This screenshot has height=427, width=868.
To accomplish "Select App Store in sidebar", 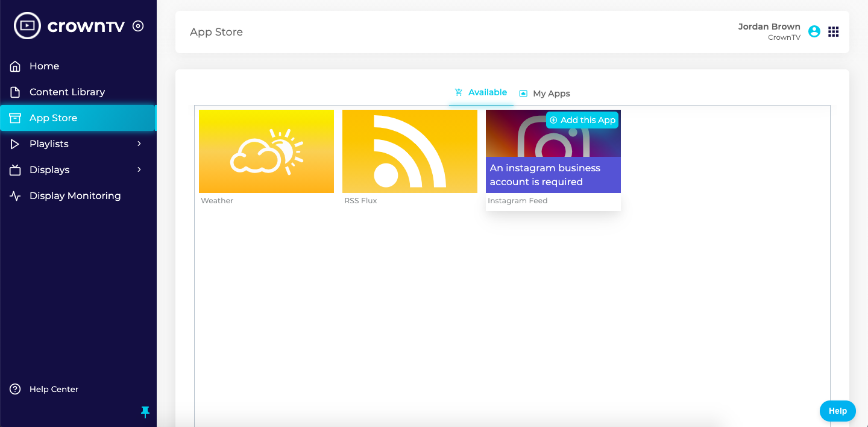I will (78, 118).
